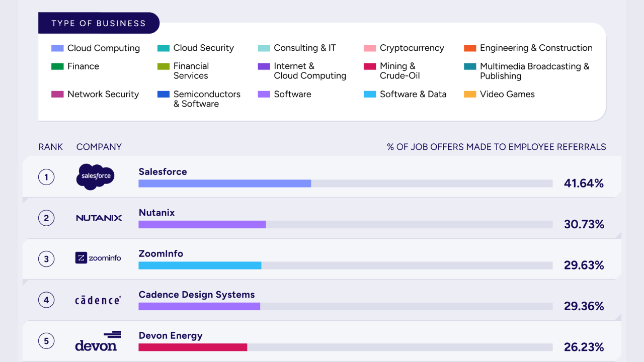Image resolution: width=644 pixels, height=362 pixels.
Task: Click the 41.64% value for Salesforce
Action: [584, 184]
